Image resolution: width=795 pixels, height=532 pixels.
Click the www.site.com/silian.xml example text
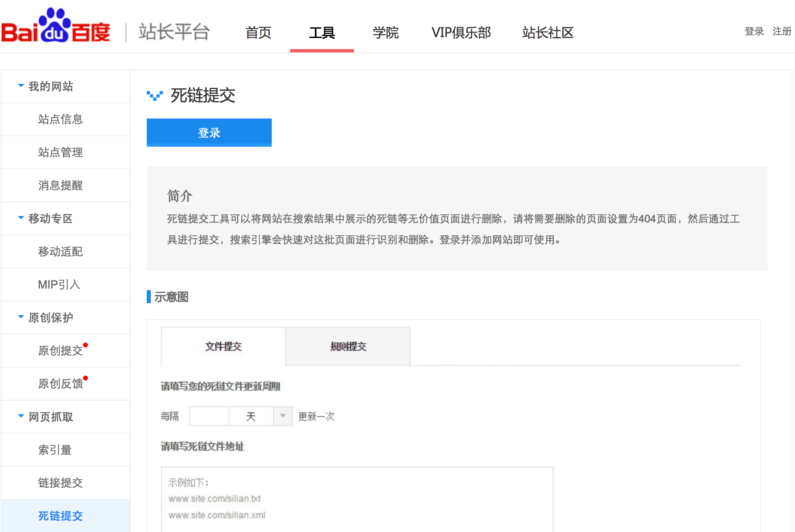pos(217,515)
